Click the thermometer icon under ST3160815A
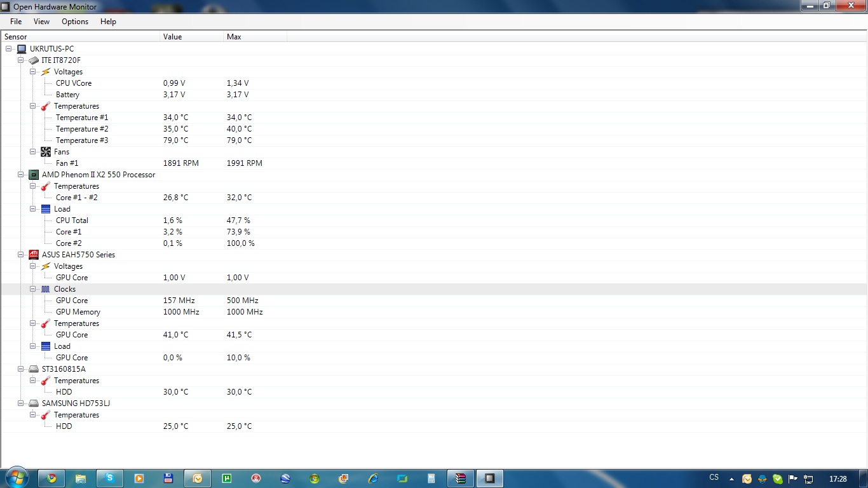 click(46, 381)
